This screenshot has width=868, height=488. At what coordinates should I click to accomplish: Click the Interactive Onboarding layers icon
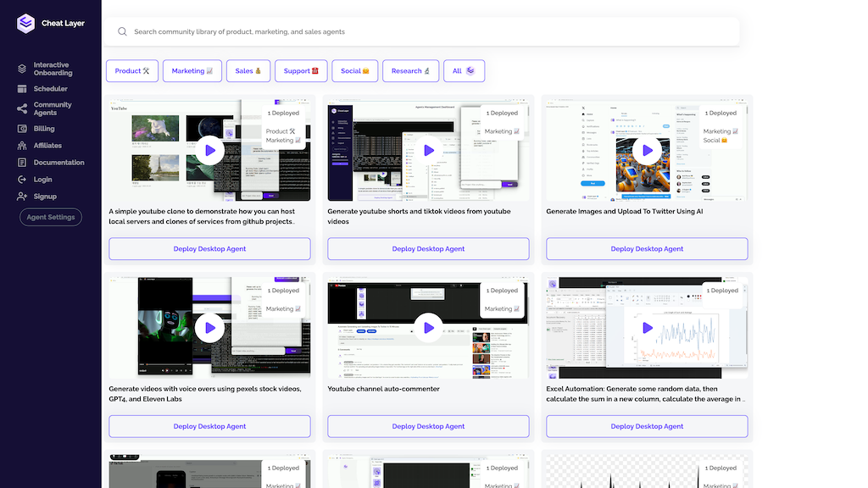point(23,69)
